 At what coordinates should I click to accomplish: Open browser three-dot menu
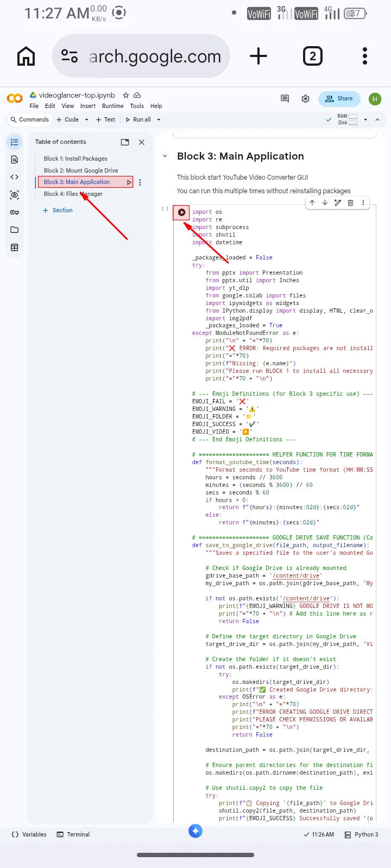[x=365, y=56]
